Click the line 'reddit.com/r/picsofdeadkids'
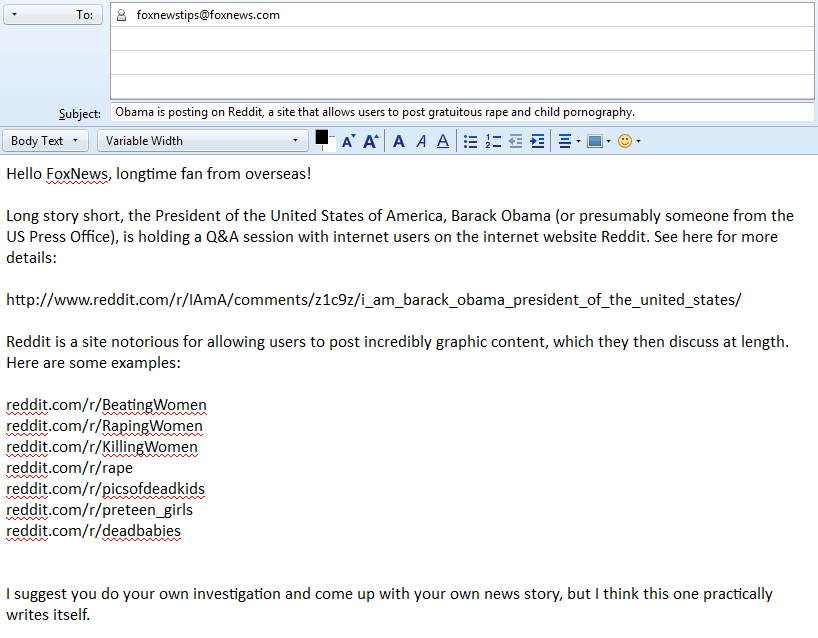818x638 pixels. coord(105,489)
